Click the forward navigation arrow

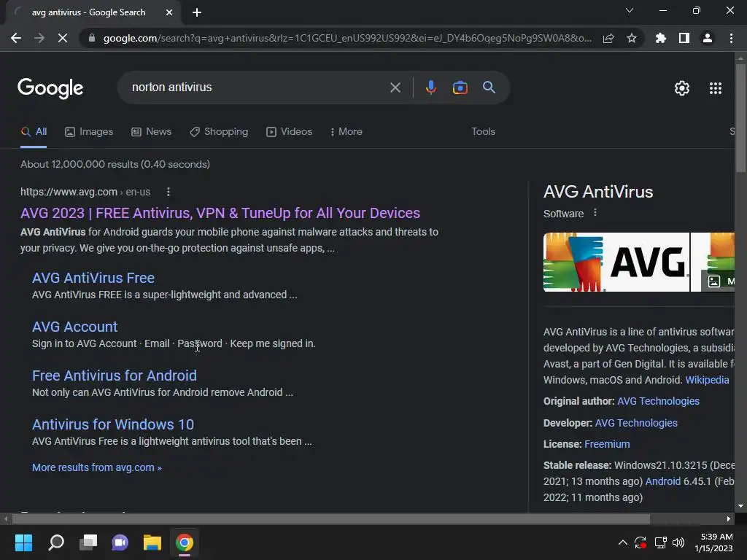click(39, 38)
